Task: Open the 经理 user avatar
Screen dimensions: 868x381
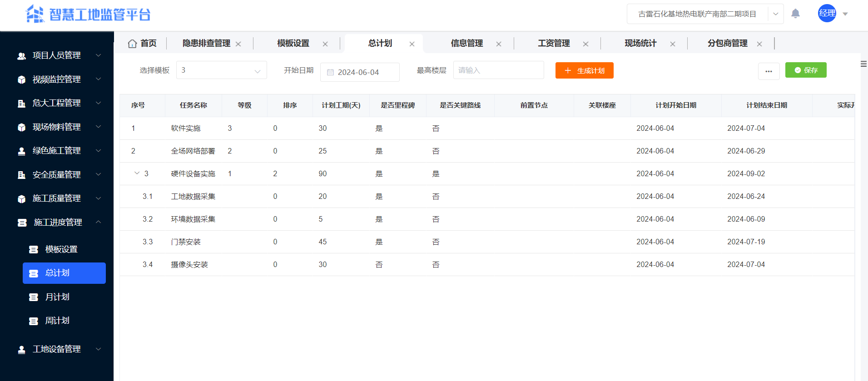Action: [827, 13]
